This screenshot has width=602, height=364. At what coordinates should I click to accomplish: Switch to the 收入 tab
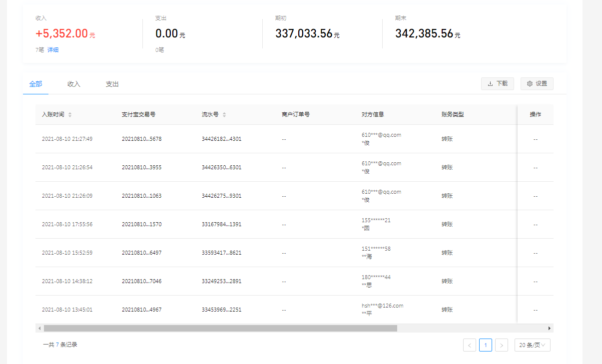pos(74,84)
